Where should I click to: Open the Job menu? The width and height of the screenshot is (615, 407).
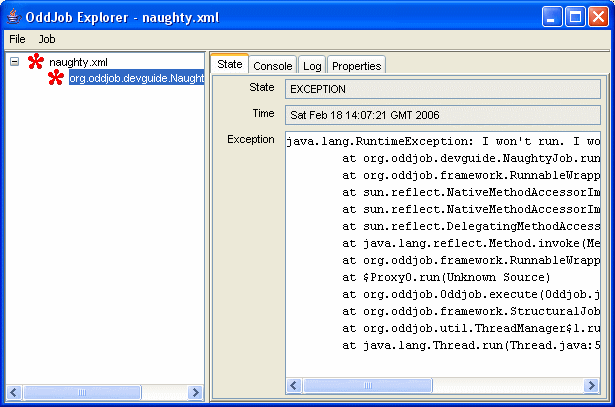click(47, 39)
